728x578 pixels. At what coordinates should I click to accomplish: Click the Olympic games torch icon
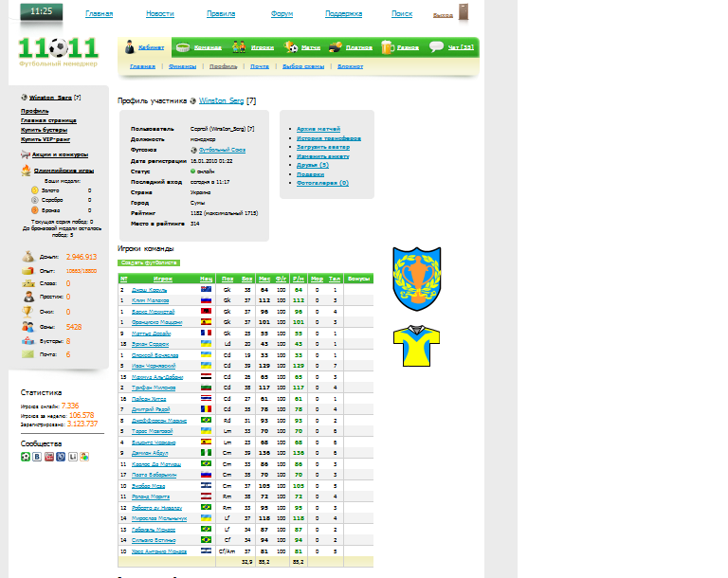point(27,171)
